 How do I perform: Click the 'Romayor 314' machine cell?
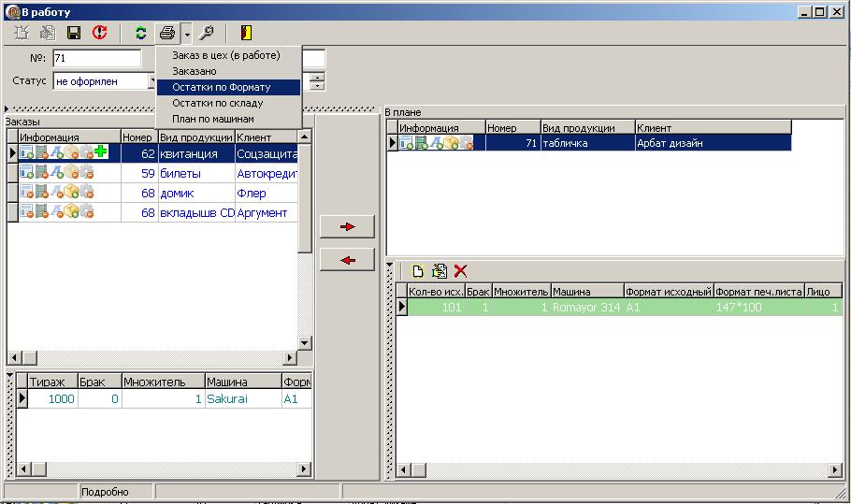pyautogui.click(x=586, y=308)
